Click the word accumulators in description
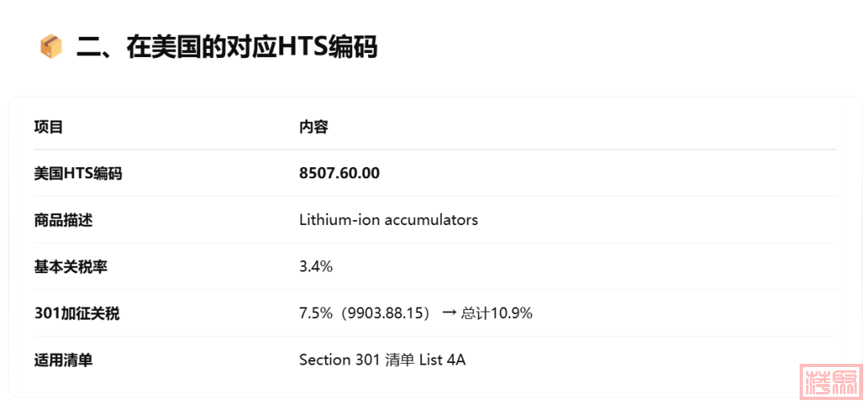This screenshot has width=868, height=404. [x=432, y=220]
